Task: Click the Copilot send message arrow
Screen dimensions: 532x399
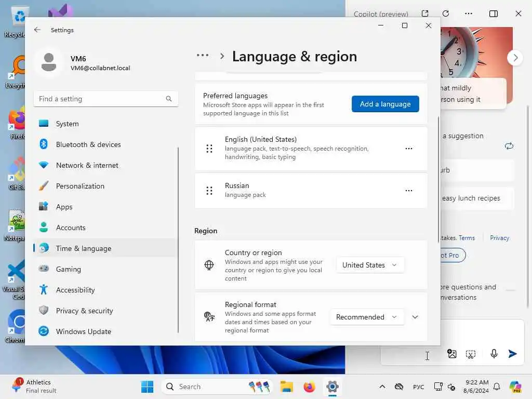Action: pos(513,354)
